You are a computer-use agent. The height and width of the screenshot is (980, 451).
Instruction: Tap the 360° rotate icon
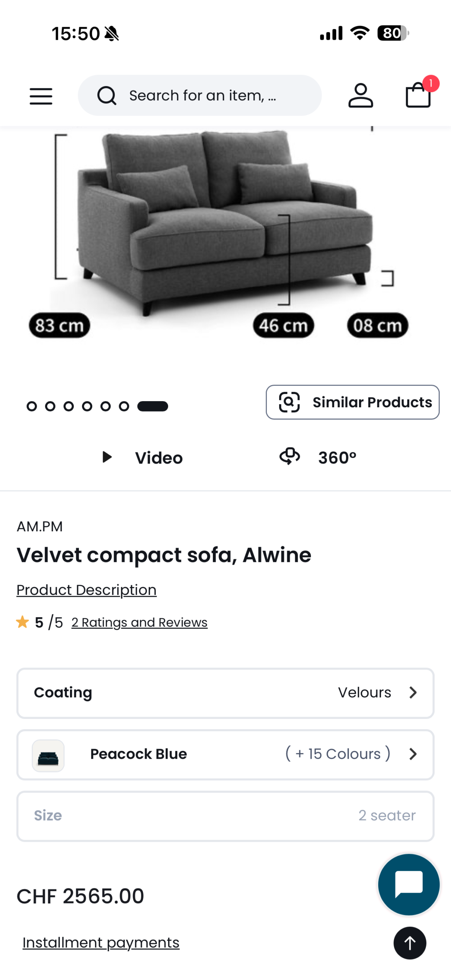[x=290, y=456]
